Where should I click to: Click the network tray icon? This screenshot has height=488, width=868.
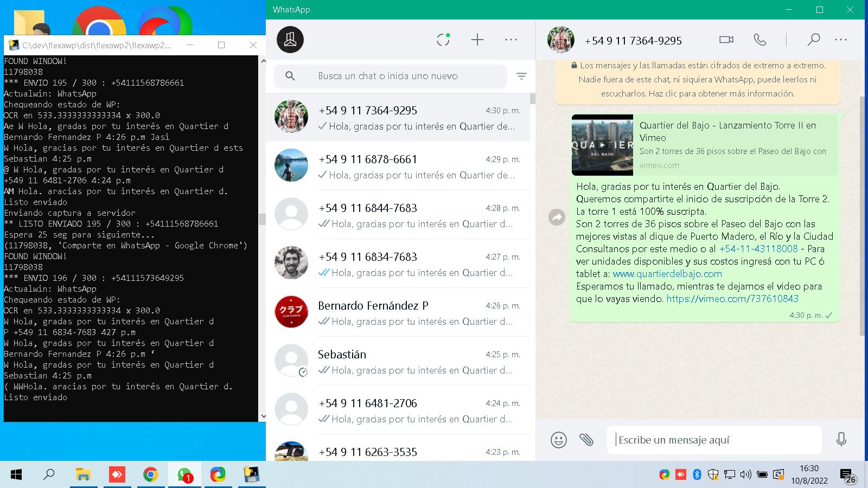(x=730, y=475)
